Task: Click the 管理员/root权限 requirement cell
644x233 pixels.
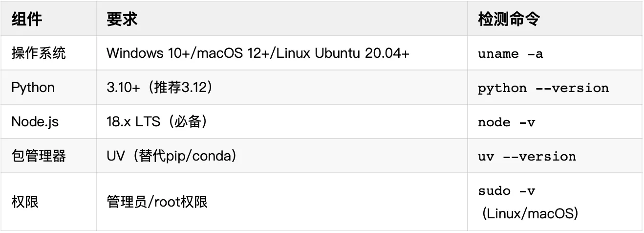Action: (x=157, y=202)
